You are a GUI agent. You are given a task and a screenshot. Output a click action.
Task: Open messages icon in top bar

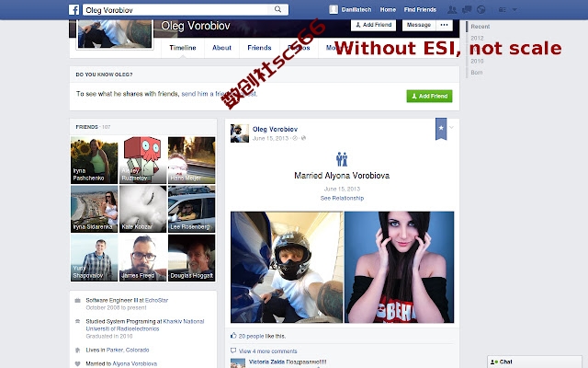pyautogui.click(x=467, y=10)
